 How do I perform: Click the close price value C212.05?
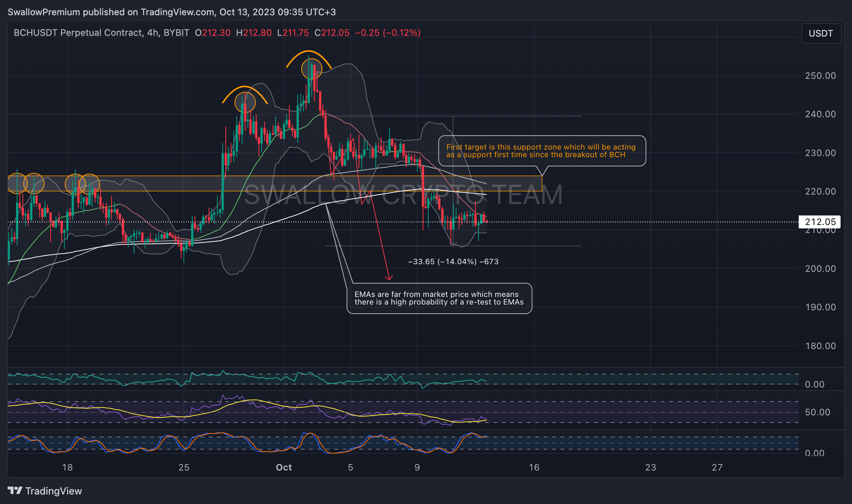pyautogui.click(x=332, y=33)
